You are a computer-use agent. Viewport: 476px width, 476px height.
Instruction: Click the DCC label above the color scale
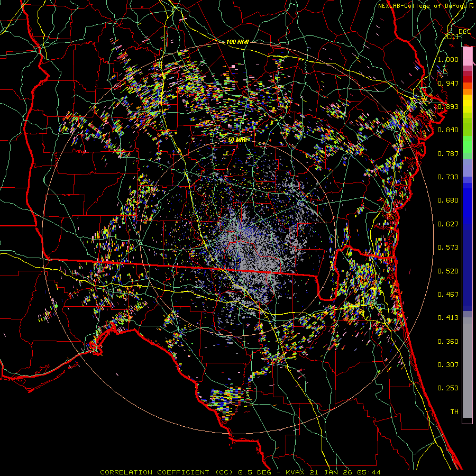point(464,31)
